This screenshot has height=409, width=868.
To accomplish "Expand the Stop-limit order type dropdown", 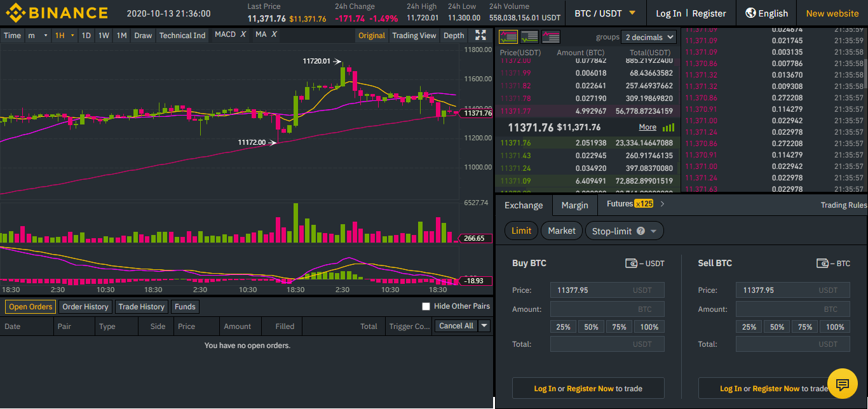I will coord(654,232).
